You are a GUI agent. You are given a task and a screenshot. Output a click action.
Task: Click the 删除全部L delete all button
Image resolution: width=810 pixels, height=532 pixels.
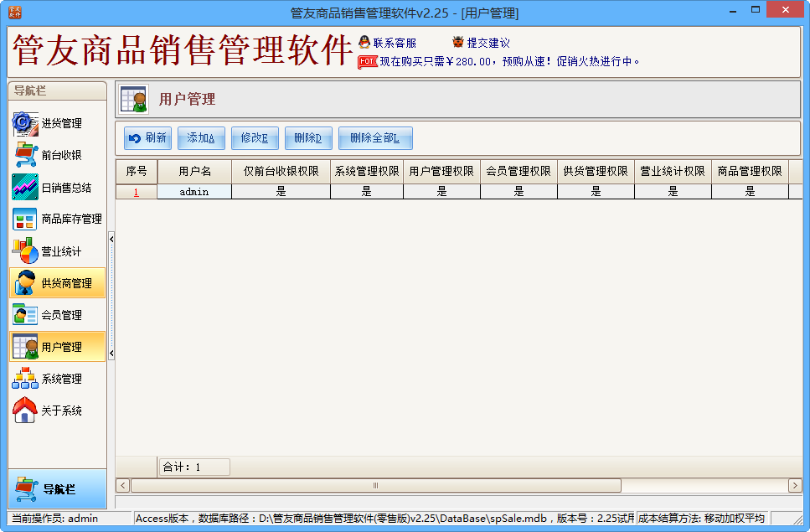point(375,138)
